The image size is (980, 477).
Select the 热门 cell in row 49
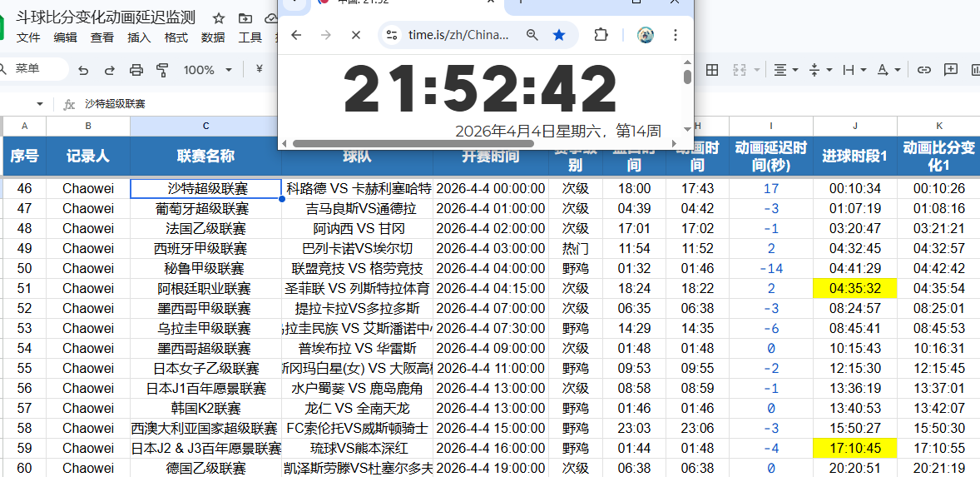575,248
